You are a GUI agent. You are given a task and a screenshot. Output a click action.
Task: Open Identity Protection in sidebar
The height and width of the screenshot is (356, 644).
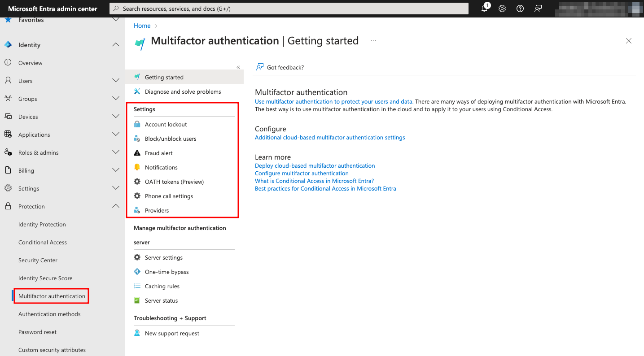tap(42, 224)
